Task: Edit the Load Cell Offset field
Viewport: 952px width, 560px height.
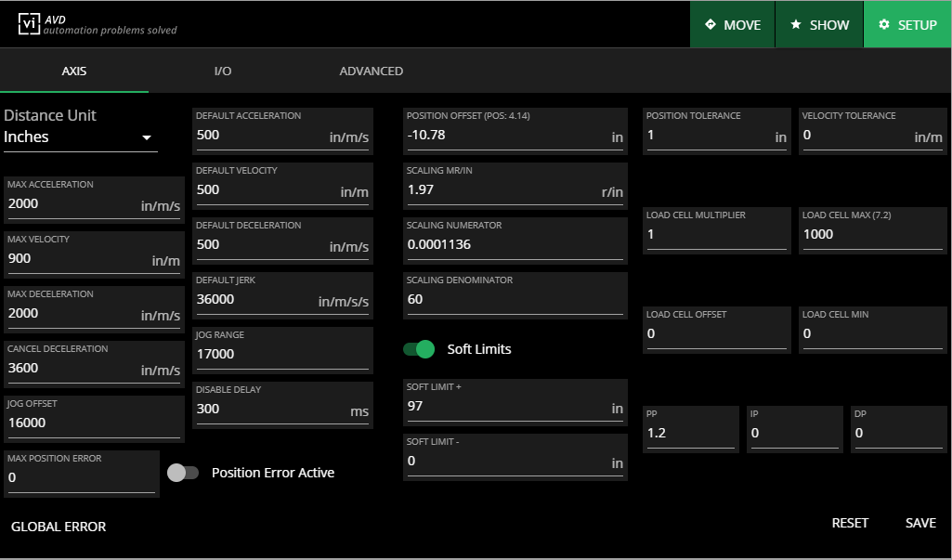Action: pyautogui.click(x=717, y=331)
